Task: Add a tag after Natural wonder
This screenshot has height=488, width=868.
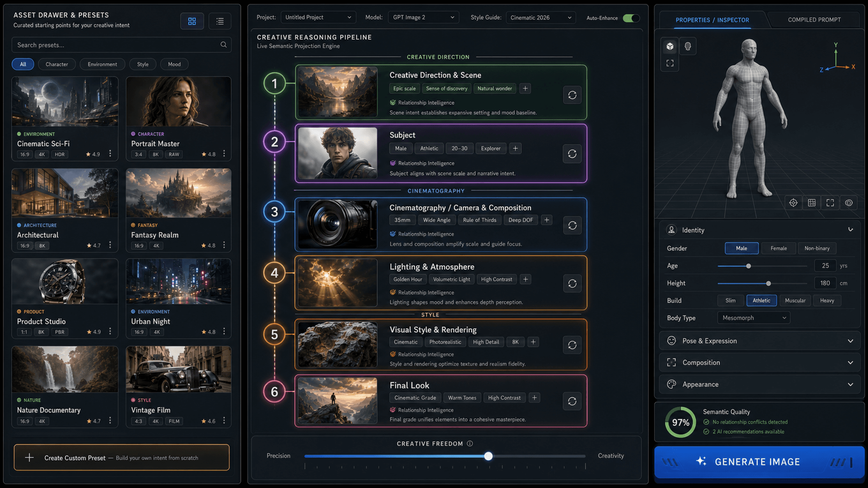Action: pos(525,89)
